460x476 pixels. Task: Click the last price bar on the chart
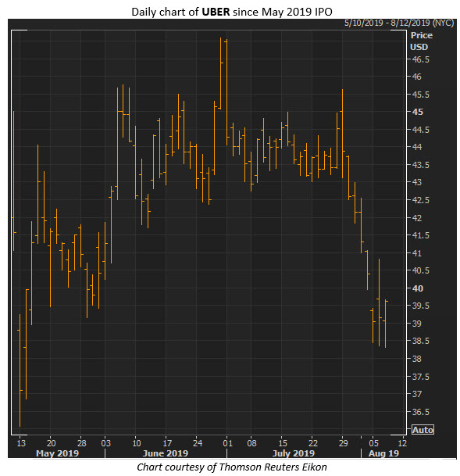click(385, 324)
